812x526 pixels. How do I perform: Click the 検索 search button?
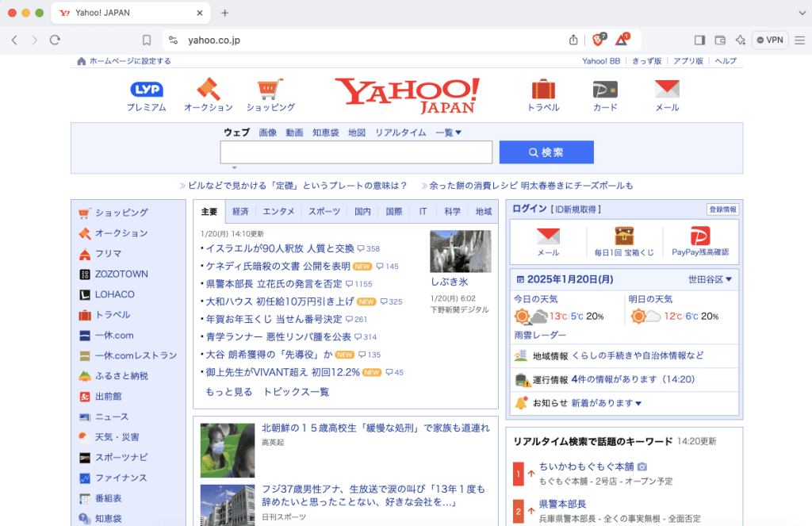[x=546, y=152]
